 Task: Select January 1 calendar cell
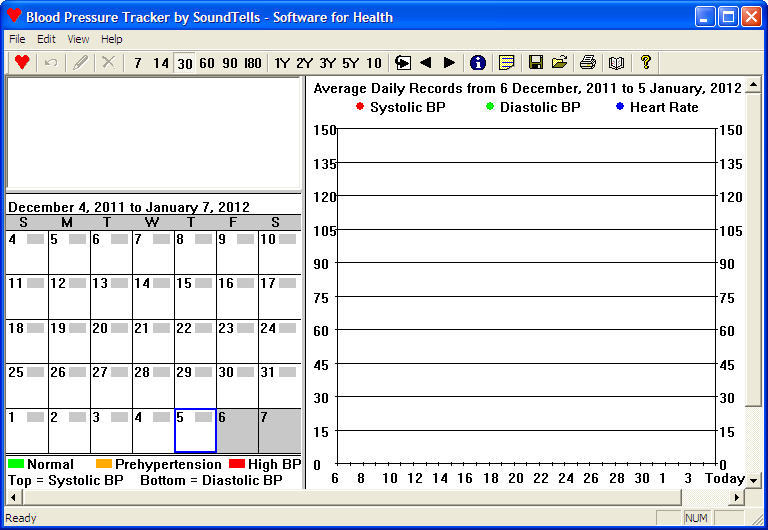[x=27, y=431]
